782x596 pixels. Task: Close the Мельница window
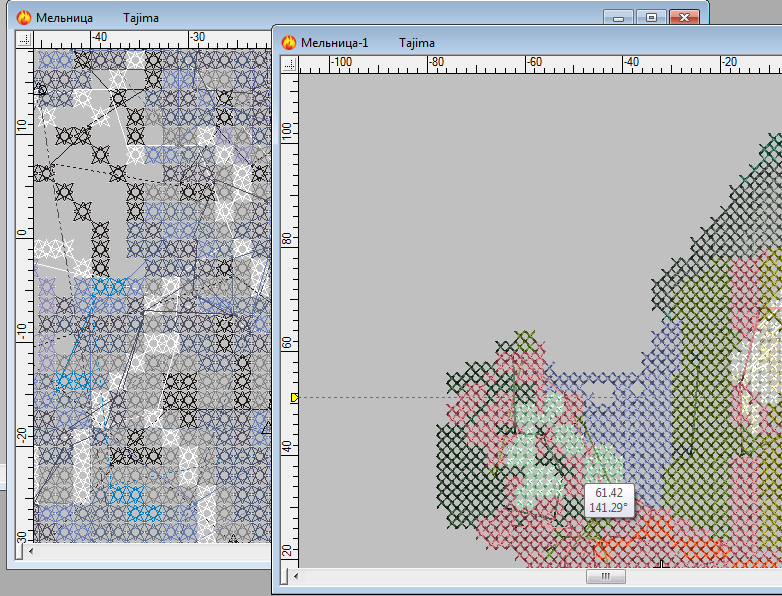pyautogui.click(x=684, y=17)
